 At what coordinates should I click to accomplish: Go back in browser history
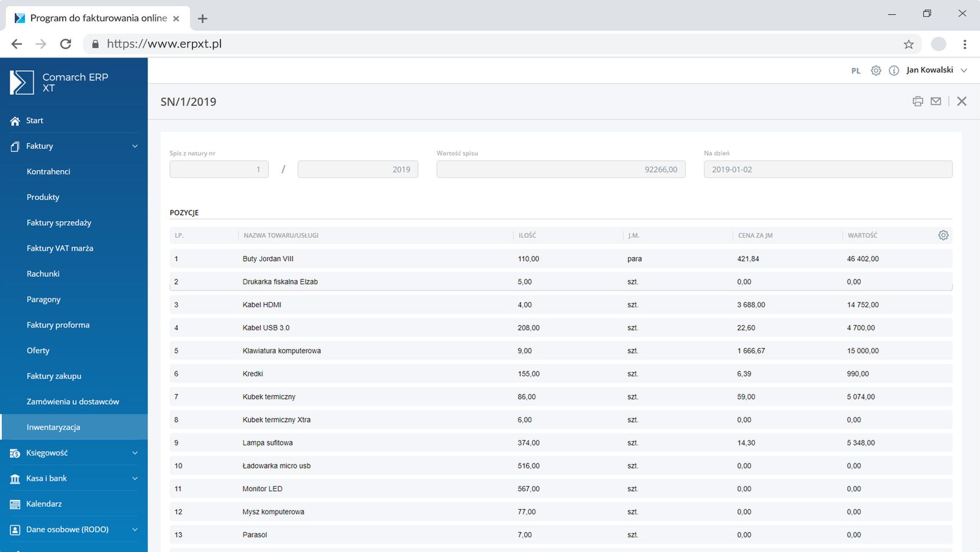point(17,44)
